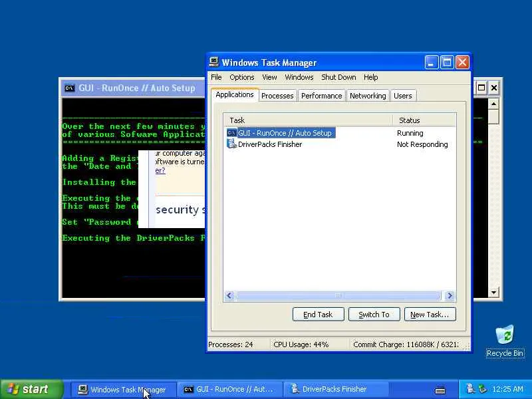Click GUI - RunOnce taskbar button
The width and height of the screenshot is (532, 399).
click(229, 390)
